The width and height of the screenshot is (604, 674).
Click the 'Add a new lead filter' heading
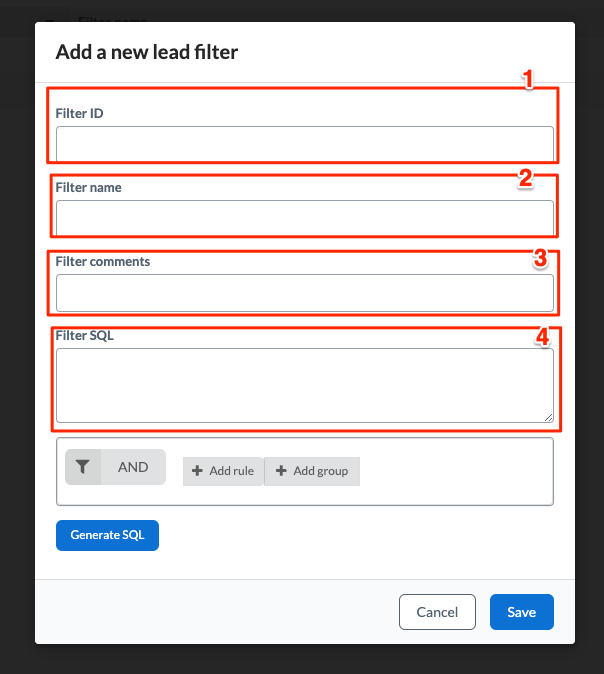pos(147,52)
